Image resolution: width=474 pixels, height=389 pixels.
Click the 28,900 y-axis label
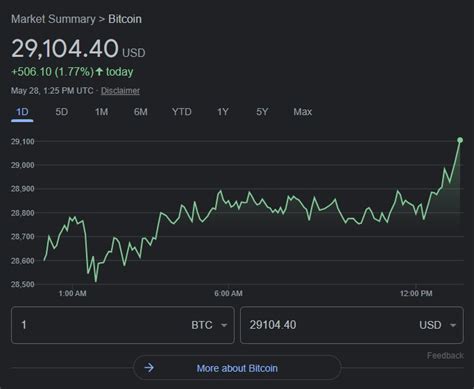23,189
